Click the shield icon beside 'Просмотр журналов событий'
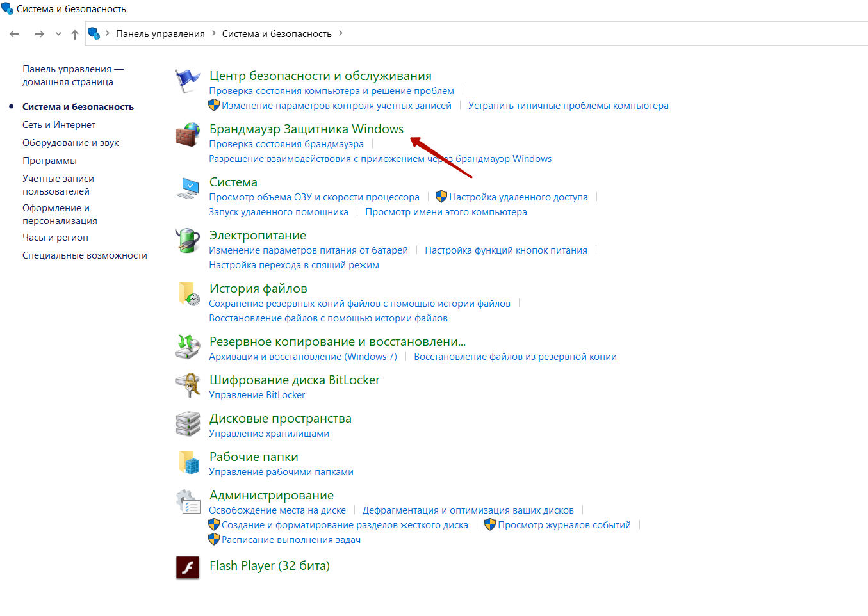This screenshot has height=616, width=868. 490,524
